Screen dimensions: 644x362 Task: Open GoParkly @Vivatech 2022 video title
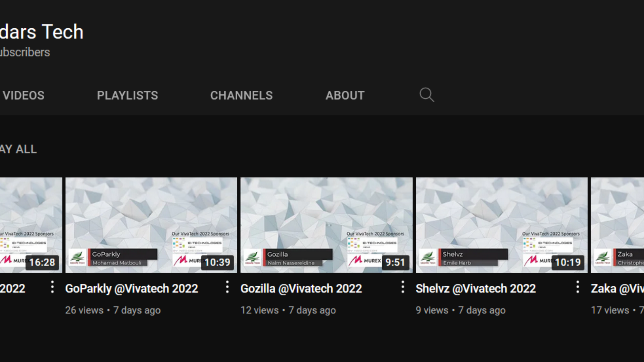(x=131, y=289)
